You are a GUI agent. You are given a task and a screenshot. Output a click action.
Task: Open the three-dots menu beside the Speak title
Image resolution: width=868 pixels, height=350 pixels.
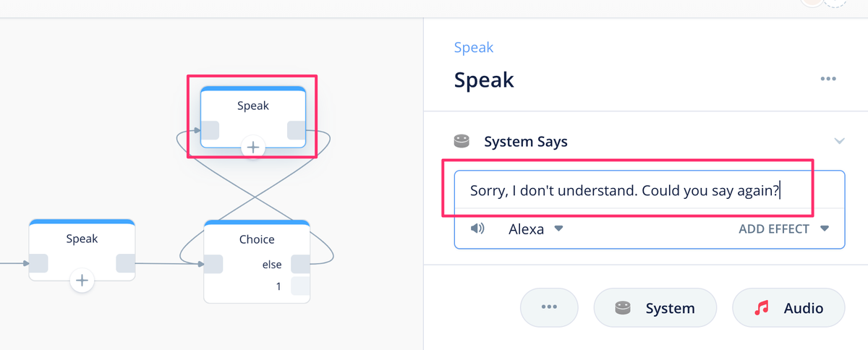828,79
